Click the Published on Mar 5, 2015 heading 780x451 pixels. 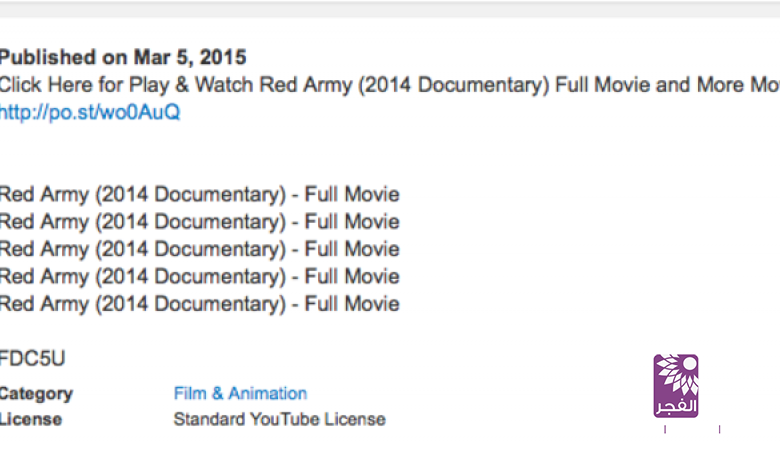(x=123, y=58)
